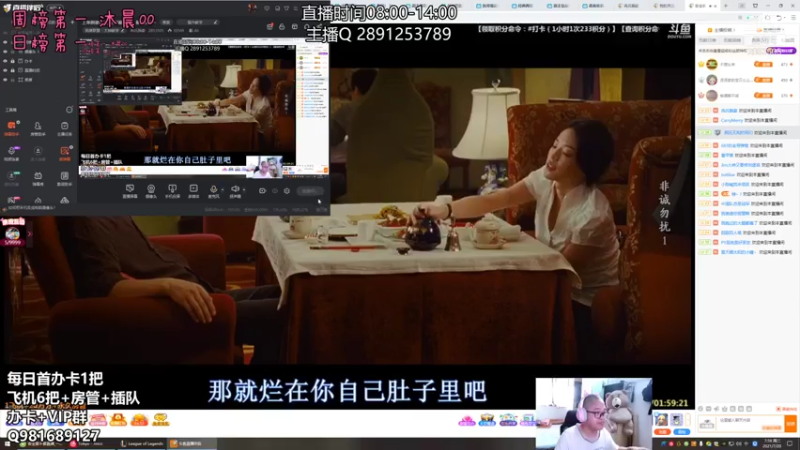Click the taskbar clock
This screenshot has width=800, height=450.
pyautogui.click(x=771, y=443)
